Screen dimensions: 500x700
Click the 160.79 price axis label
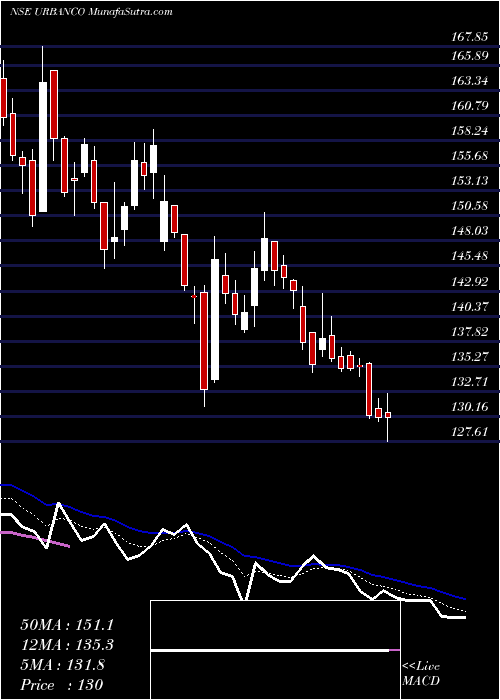click(469, 106)
